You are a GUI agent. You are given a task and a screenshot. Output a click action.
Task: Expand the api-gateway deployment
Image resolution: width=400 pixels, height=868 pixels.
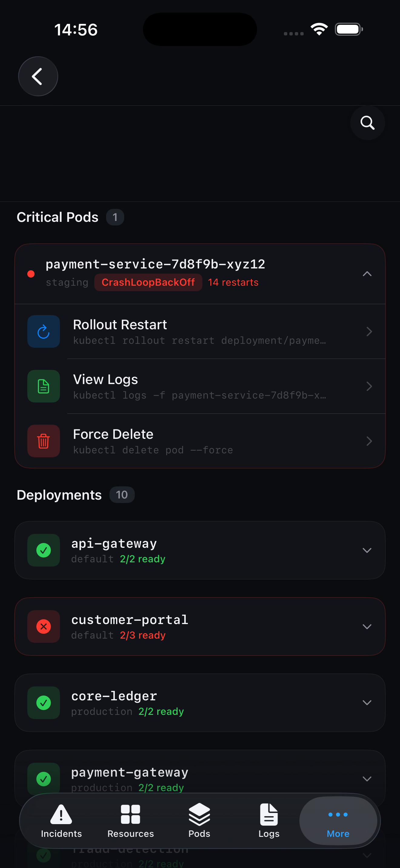[367, 550]
